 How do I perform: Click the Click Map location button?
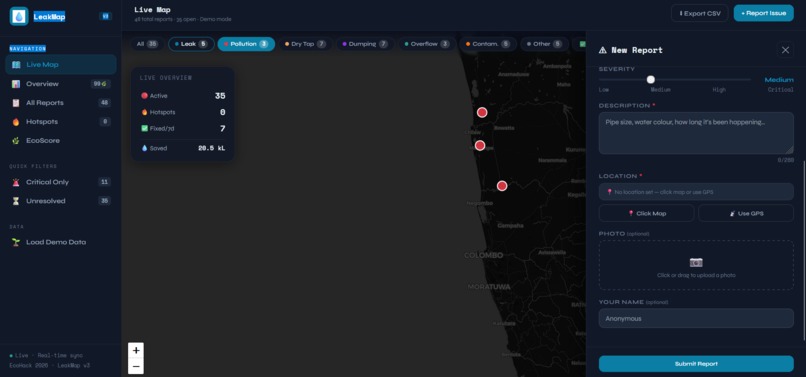[647, 213]
